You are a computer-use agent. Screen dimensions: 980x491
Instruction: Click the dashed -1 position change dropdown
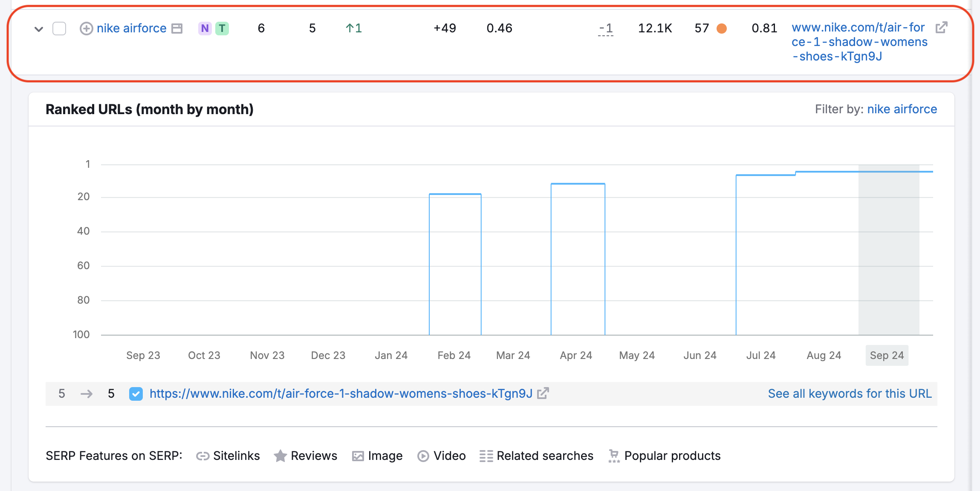606,28
